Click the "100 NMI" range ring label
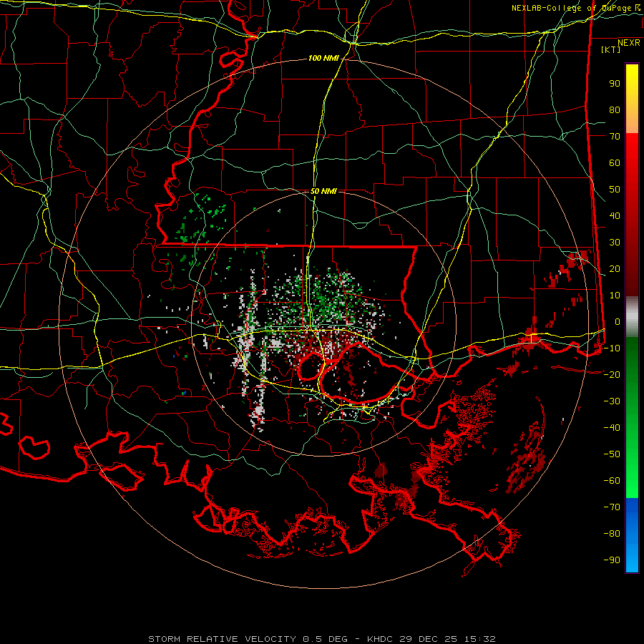The height and width of the screenshot is (644, 644). coord(323,59)
